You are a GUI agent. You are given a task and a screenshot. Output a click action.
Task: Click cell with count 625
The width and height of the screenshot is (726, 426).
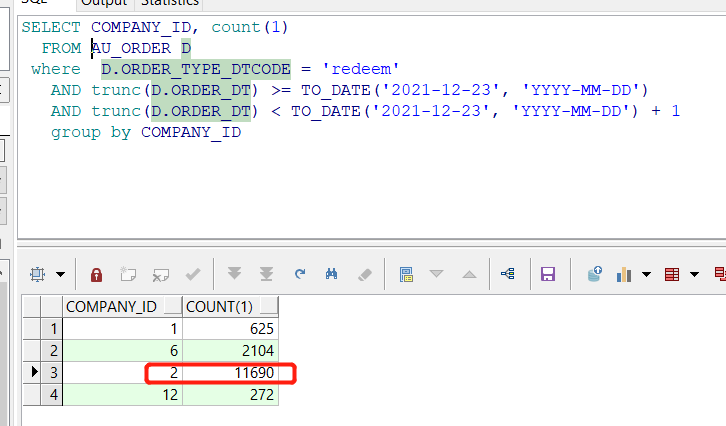tap(231, 329)
